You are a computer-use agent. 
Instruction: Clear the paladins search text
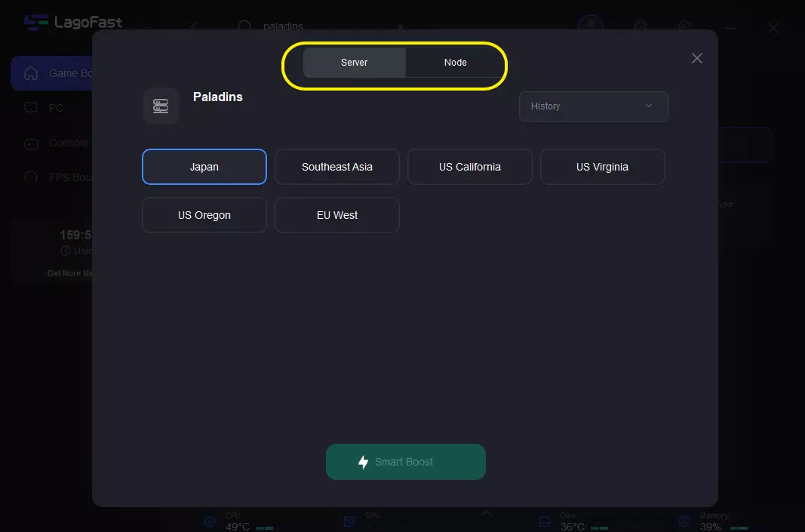401,26
